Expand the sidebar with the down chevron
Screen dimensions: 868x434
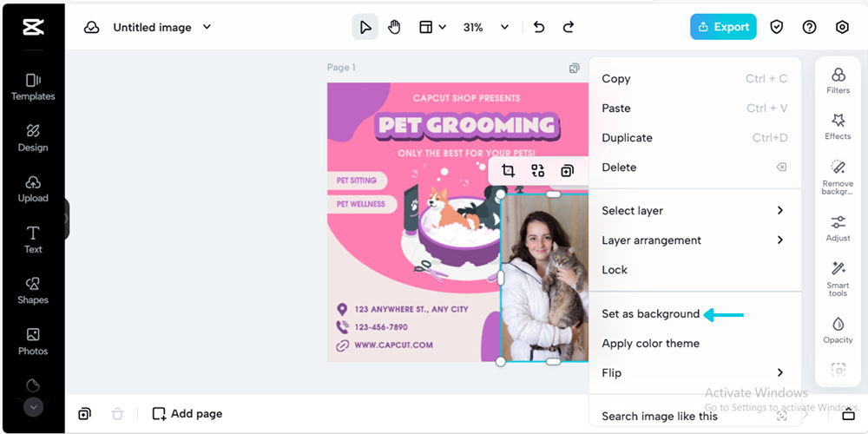(33, 407)
